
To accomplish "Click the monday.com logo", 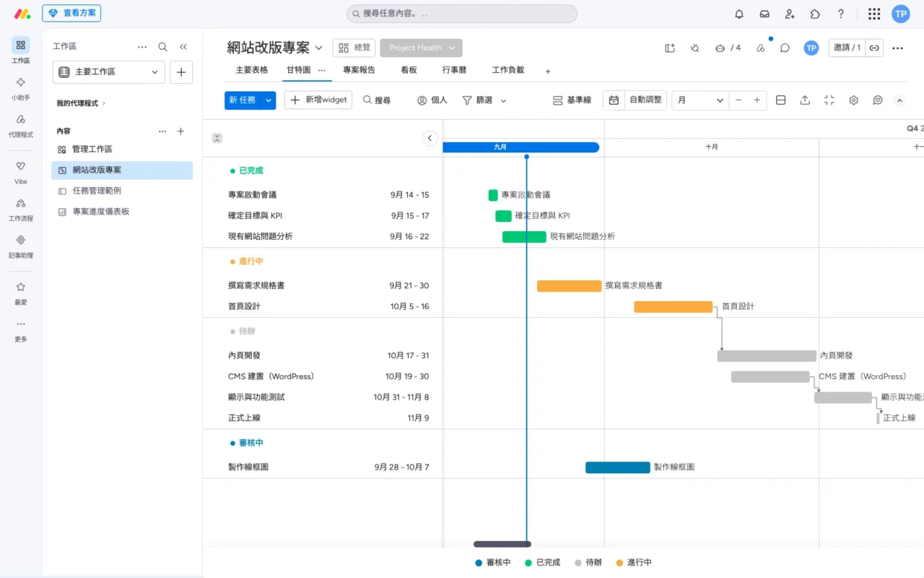I will 22,14.
